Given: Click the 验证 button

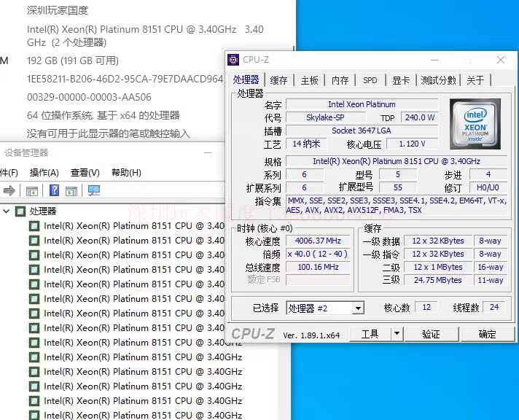Looking at the screenshot, I should tap(432, 334).
